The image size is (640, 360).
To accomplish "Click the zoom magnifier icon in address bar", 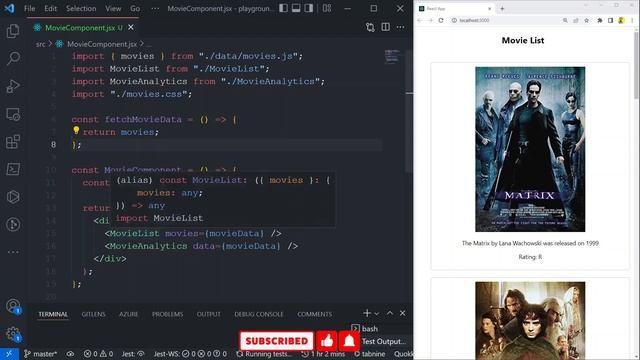I will (565, 20).
